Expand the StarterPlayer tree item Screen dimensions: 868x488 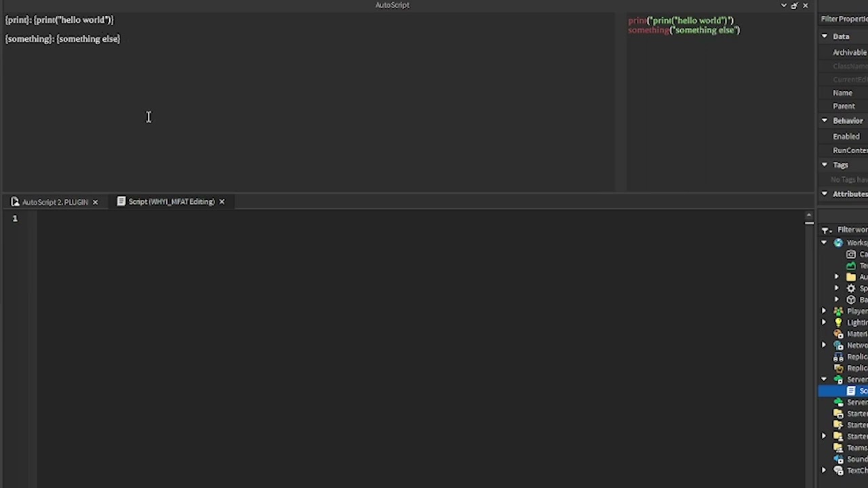pyautogui.click(x=825, y=436)
